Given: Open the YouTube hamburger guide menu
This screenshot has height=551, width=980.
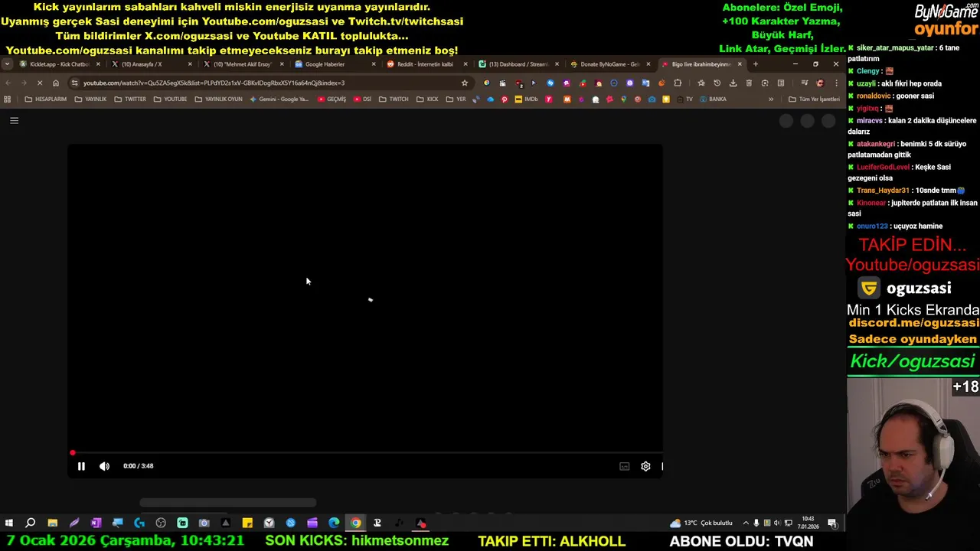Looking at the screenshot, I should click(14, 120).
